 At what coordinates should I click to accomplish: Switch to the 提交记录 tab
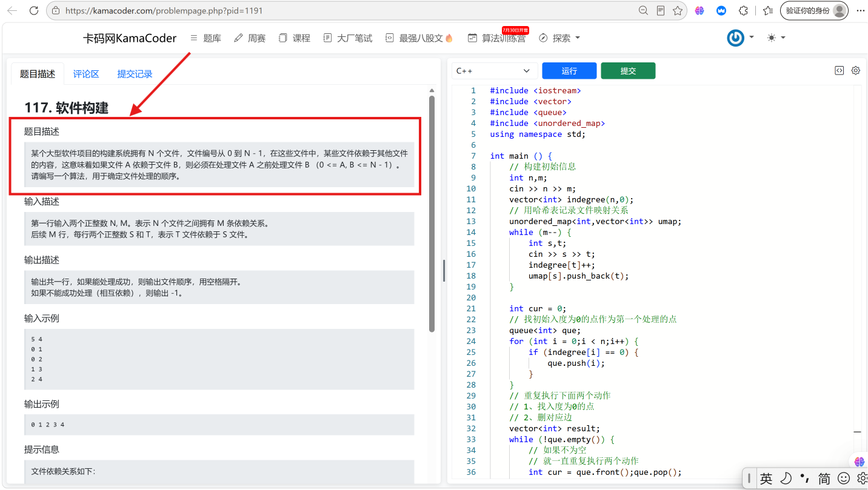[135, 74]
